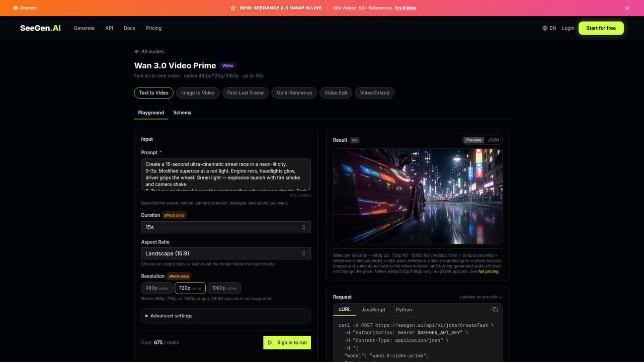Choose 720p native resolution
Viewport: 644px width, 362px height.
(190, 288)
